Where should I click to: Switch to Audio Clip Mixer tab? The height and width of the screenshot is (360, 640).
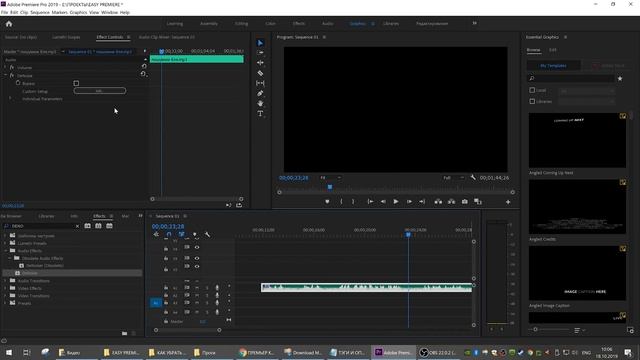tap(167, 37)
